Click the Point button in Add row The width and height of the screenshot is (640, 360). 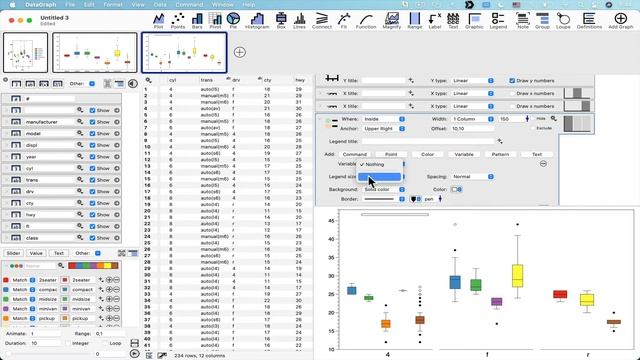click(391, 154)
